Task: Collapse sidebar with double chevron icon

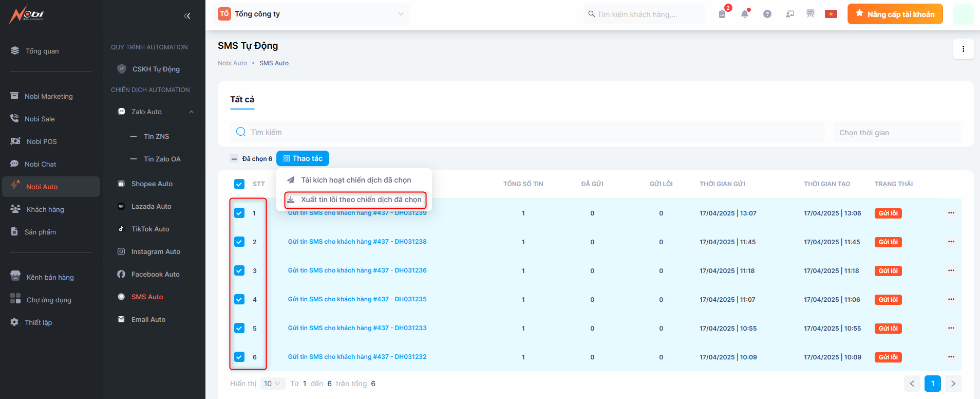Action: [187, 16]
